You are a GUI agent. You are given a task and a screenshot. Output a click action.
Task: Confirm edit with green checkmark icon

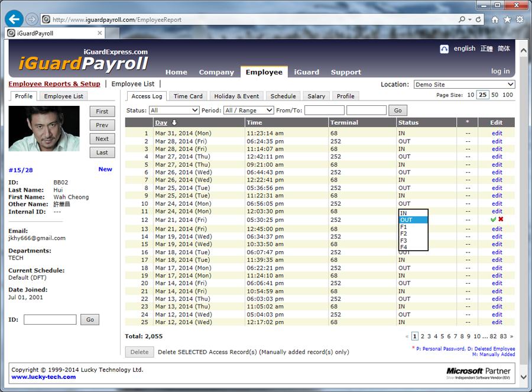coord(494,219)
